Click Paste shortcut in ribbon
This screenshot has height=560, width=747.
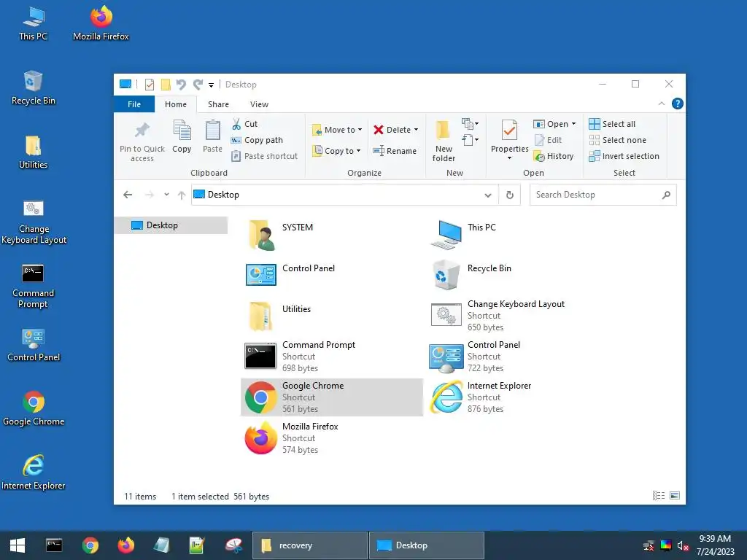coord(264,156)
